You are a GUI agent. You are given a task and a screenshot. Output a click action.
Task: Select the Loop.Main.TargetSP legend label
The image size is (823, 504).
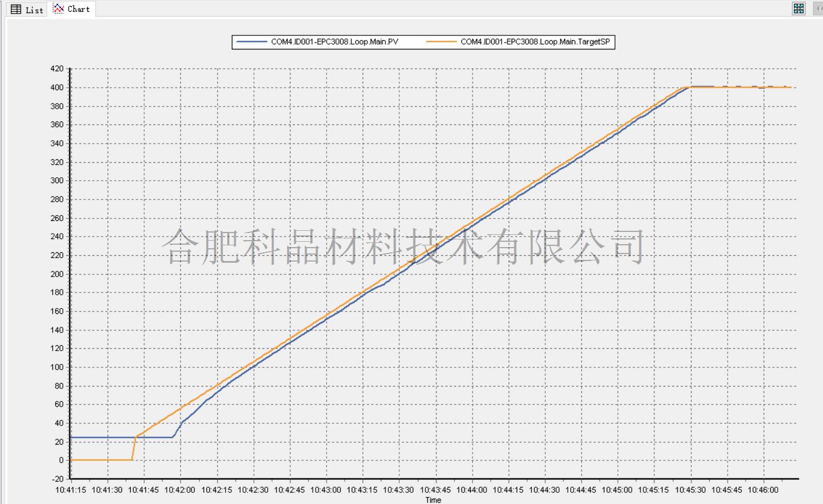[535, 42]
